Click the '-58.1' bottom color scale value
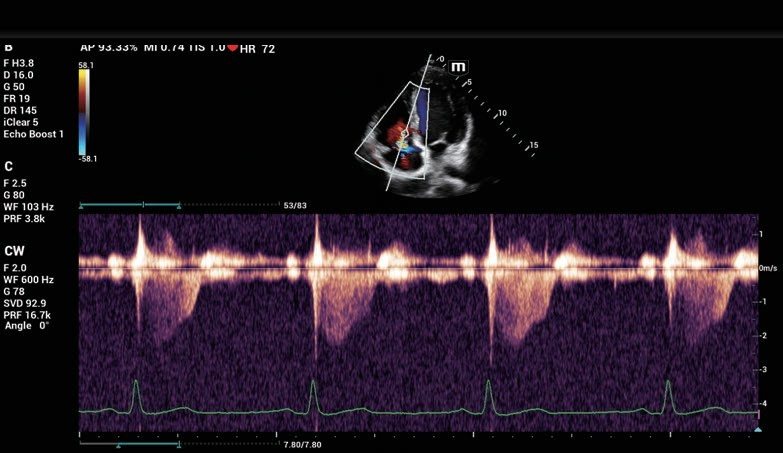The height and width of the screenshot is (453, 783). click(88, 159)
